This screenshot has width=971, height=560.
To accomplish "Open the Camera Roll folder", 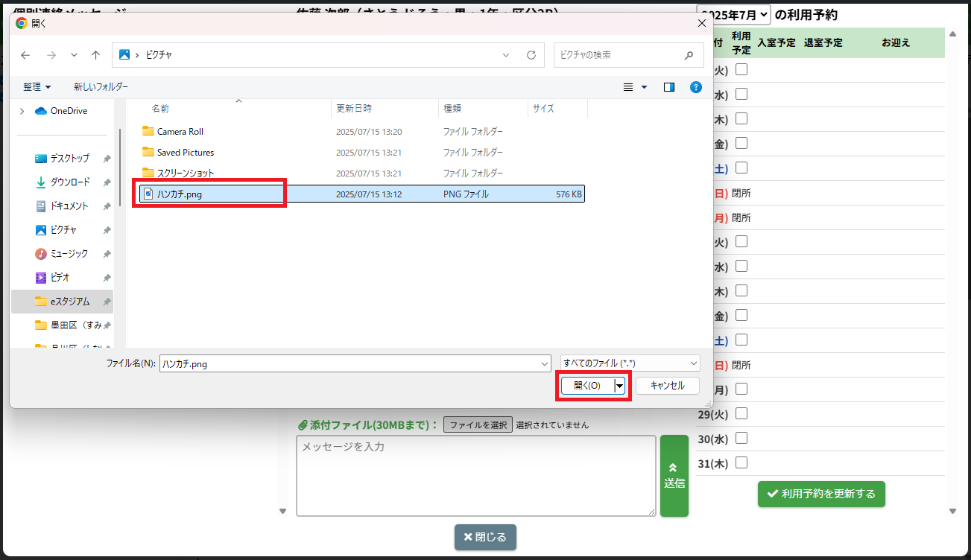I will 180,132.
